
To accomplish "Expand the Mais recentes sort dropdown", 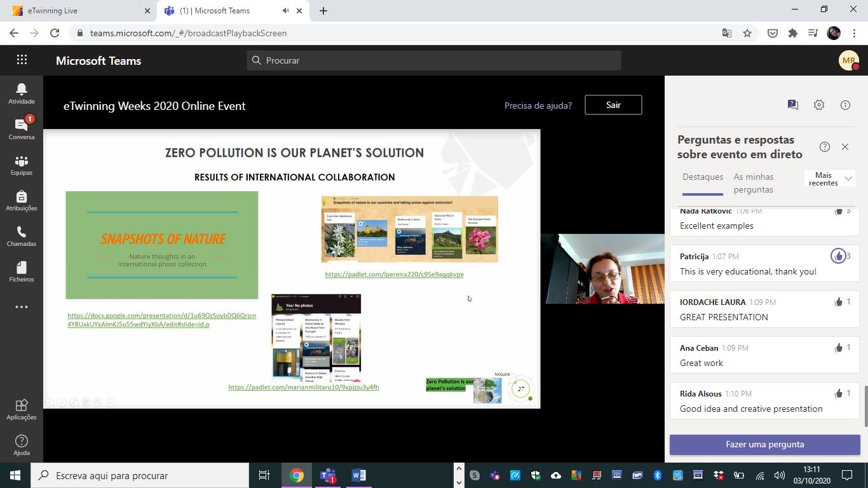I will coord(829,179).
